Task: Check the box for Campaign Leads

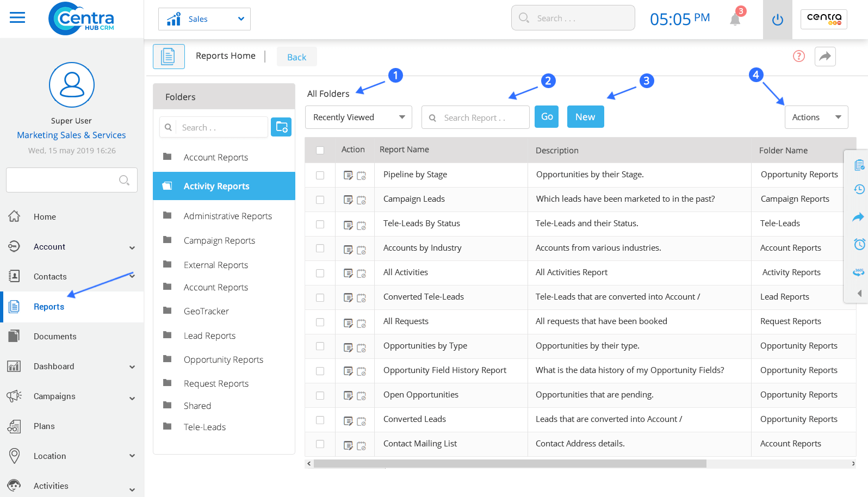Action: click(320, 200)
